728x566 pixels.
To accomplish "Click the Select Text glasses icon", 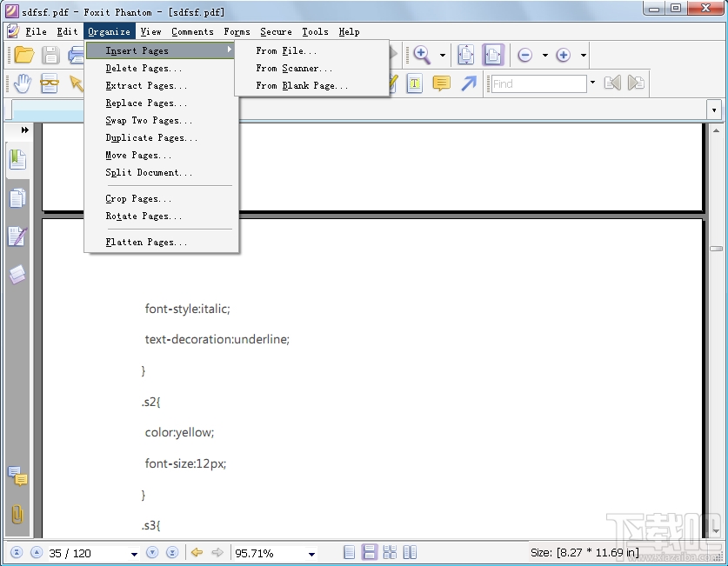I will [x=50, y=83].
